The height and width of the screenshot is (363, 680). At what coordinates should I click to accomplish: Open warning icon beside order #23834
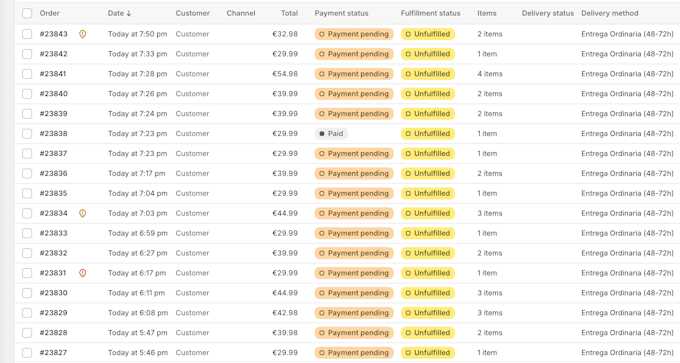[82, 213]
